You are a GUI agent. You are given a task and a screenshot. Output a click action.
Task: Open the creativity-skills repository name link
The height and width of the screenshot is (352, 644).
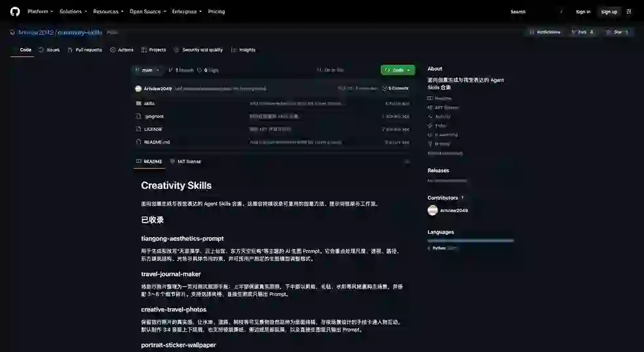coord(80,32)
